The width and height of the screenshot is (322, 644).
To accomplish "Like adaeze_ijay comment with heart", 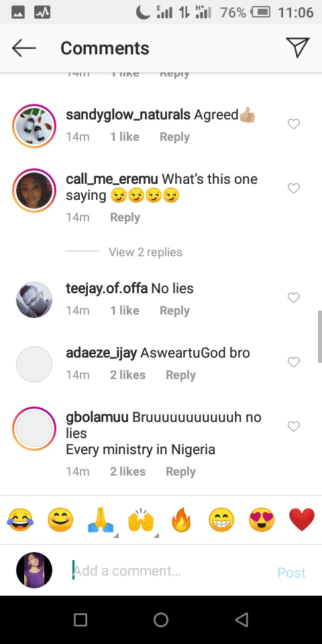I will 294,362.
